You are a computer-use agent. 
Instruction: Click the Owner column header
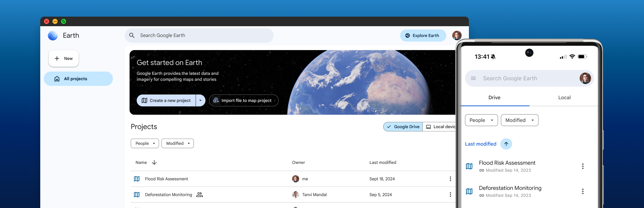298,162
